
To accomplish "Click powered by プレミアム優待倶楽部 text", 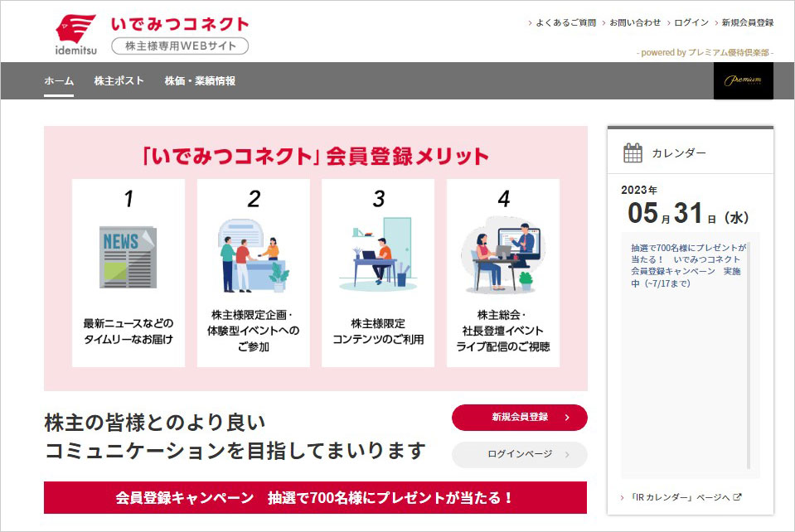I will [x=705, y=53].
